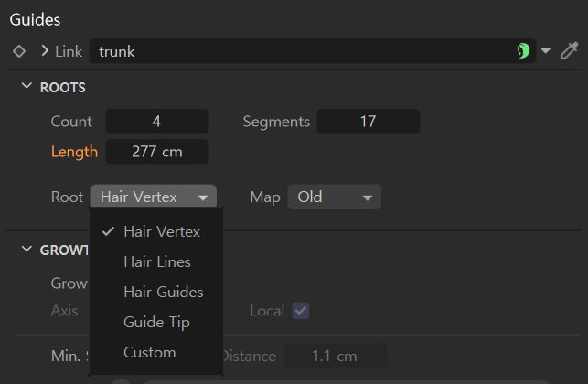Click the Count value field
This screenshot has height=384, width=588.
coord(156,122)
